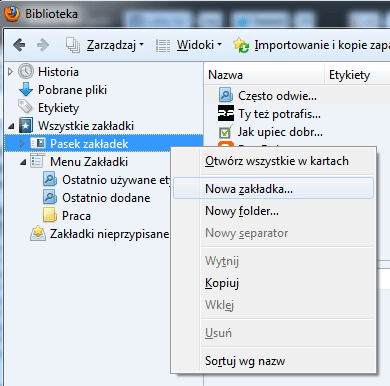Sort by the Etykiety column header
The height and width of the screenshot is (386, 390).
(x=357, y=75)
